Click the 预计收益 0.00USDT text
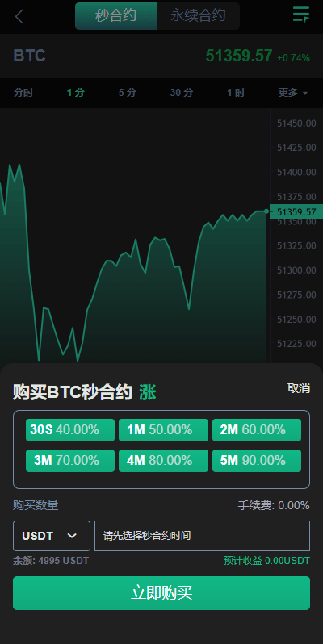 click(x=266, y=561)
